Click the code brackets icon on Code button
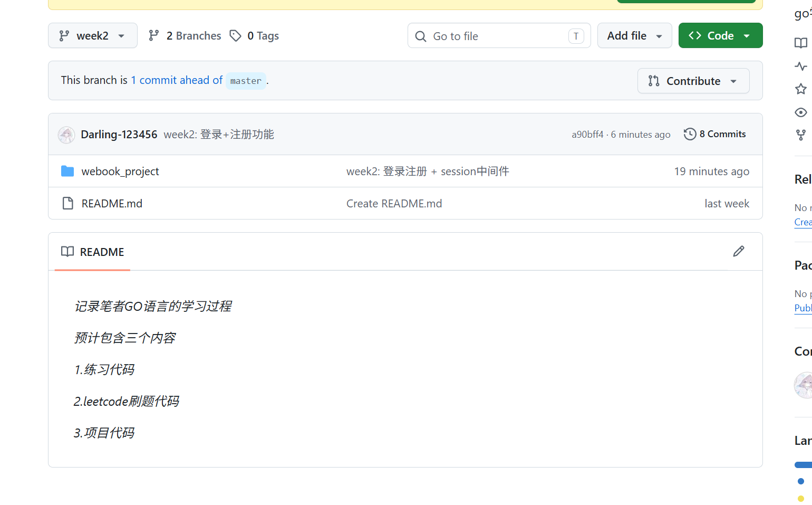The width and height of the screenshot is (812, 505). [x=694, y=35]
